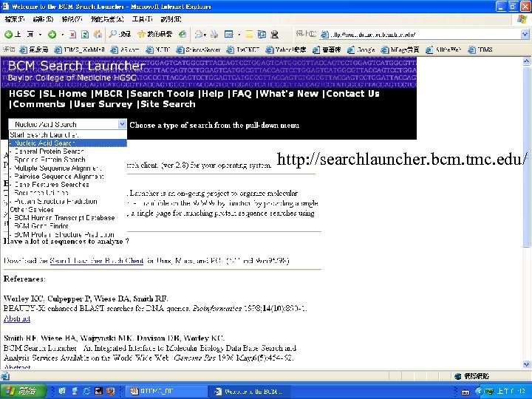Screen dimensions: 532x399
Task: Click the vertical scrollbar up arrow
Action: coord(526,61)
